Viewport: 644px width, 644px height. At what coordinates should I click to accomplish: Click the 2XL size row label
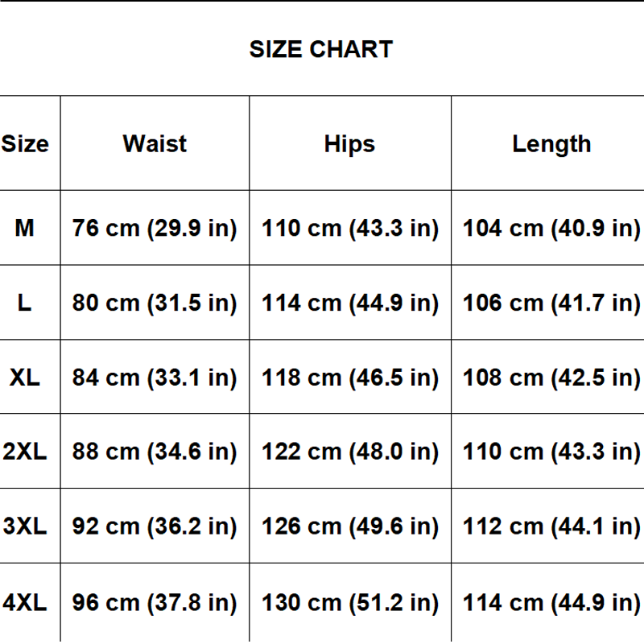[25, 452]
